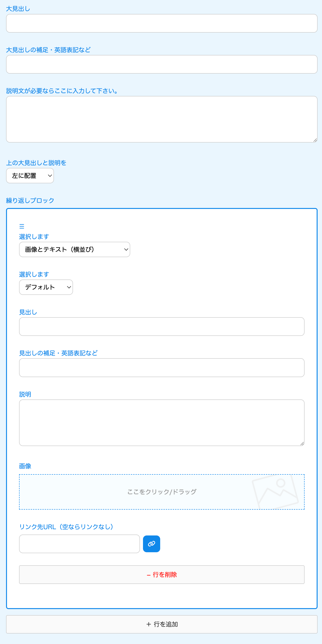322x644 pixels.
Task: Click inside the 説明 textarea
Action: coord(162,423)
